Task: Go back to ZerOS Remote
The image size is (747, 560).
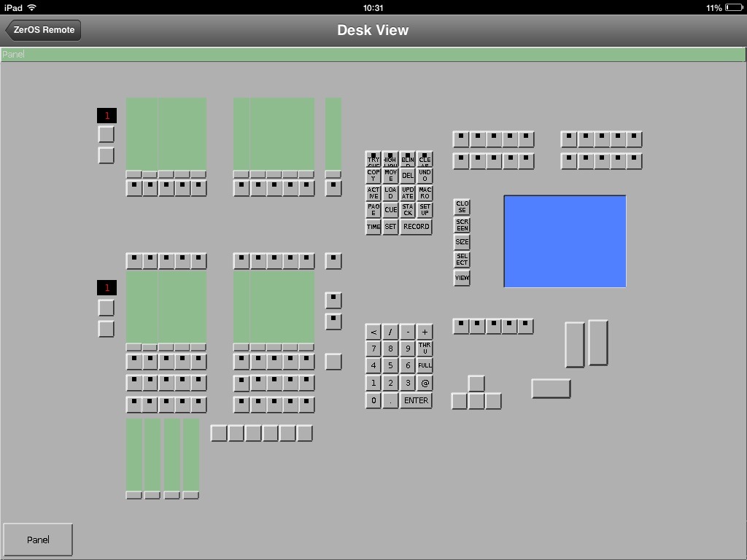Action: 43,30
